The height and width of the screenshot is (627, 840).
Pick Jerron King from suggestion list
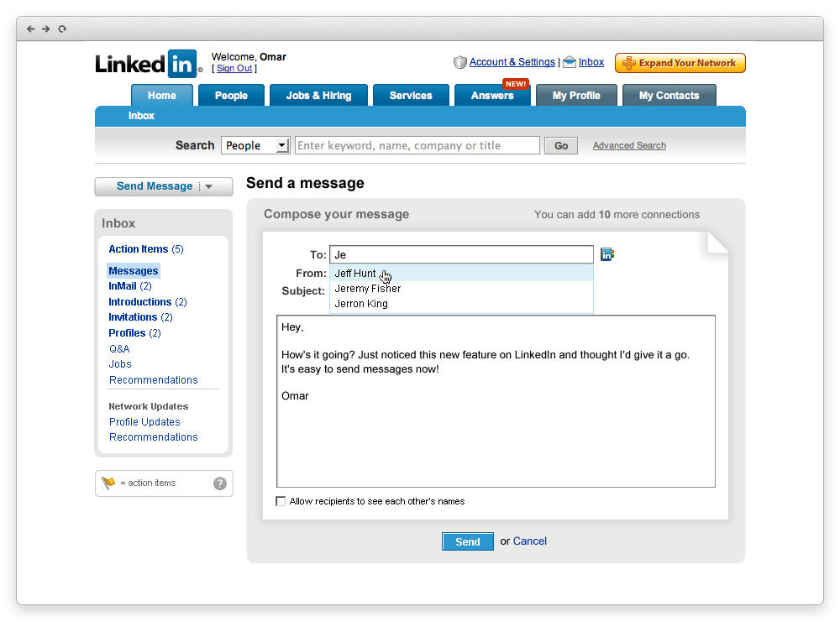point(461,304)
